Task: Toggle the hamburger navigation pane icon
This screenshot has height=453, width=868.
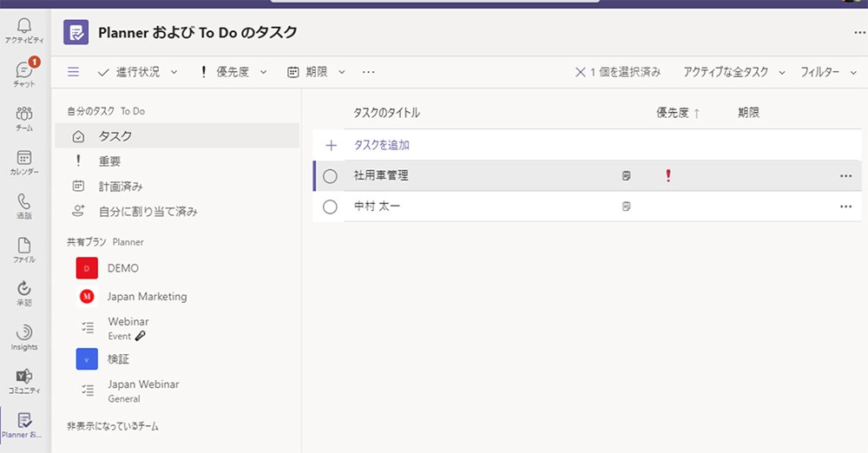Action: (73, 72)
